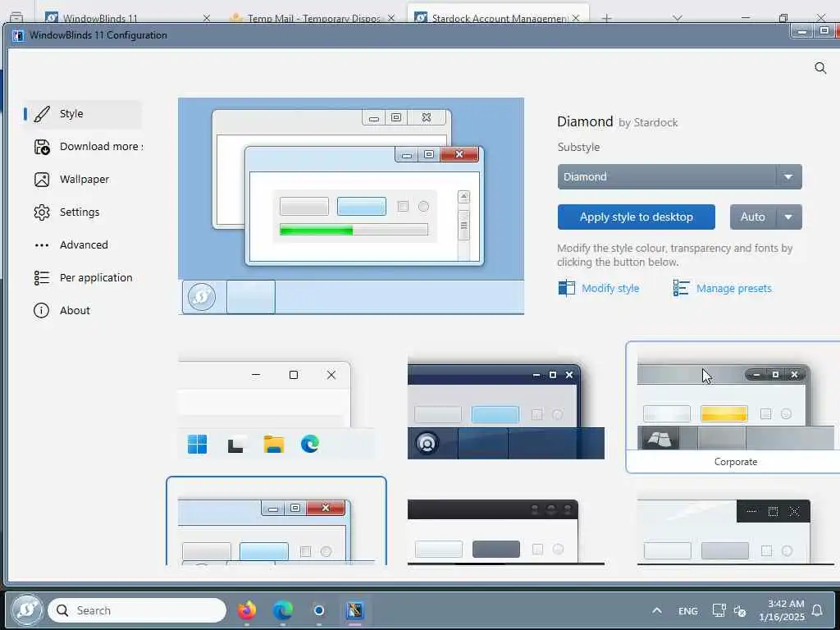840x630 pixels.
Task: Launch Firefox from the taskbar
Action: [247, 610]
